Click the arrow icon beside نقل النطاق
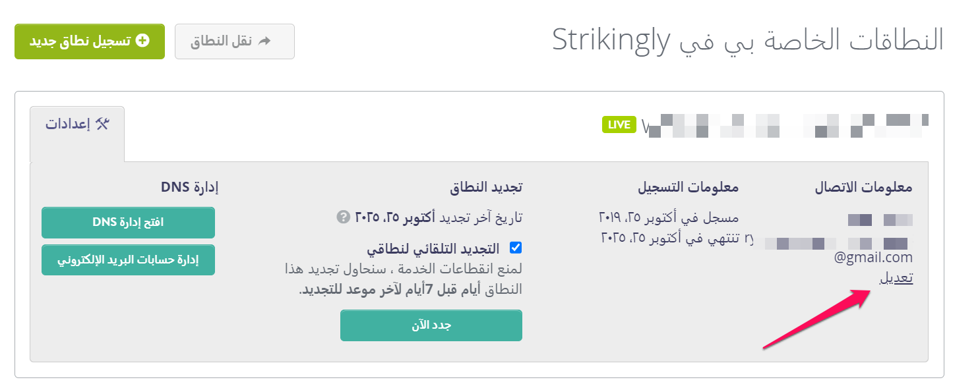This screenshot has width=980, height=388. 264,41
